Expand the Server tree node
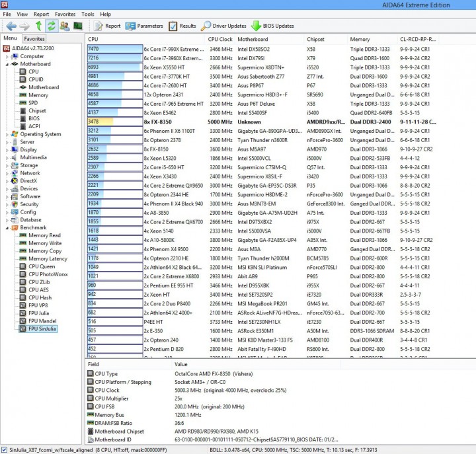This screenshot has width=476, height=454. (7, 142)
